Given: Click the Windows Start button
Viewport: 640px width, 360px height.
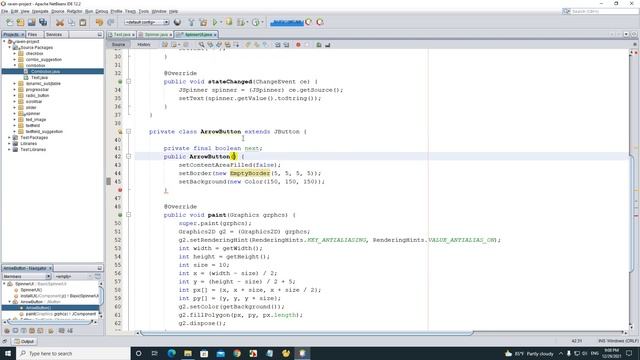Looking at the screenshot, I should coord(8,353).
